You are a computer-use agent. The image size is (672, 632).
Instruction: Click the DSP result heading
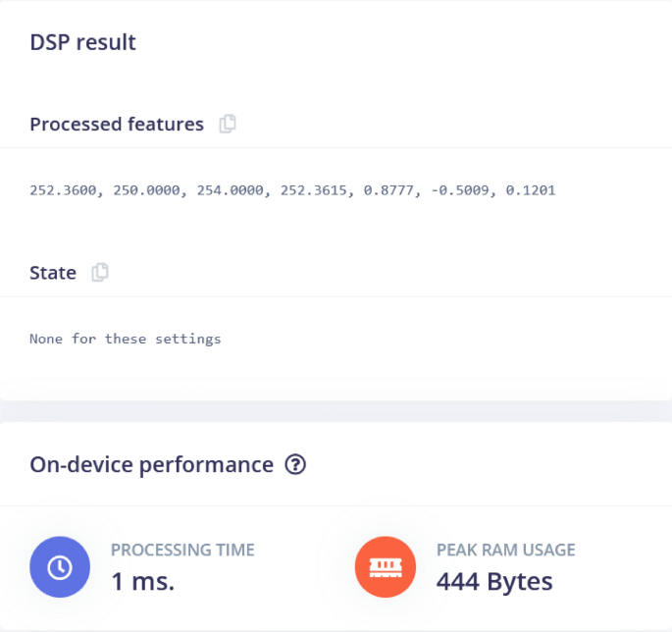point(82,42)
